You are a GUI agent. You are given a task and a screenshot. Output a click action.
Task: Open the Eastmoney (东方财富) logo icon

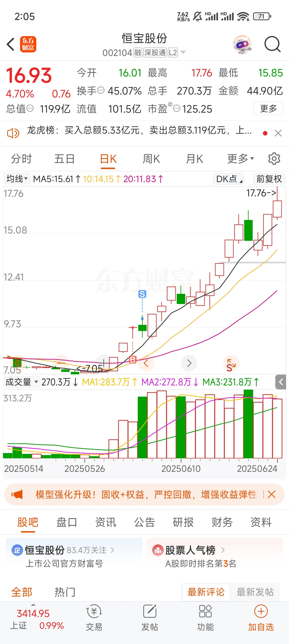pos(28,44)
